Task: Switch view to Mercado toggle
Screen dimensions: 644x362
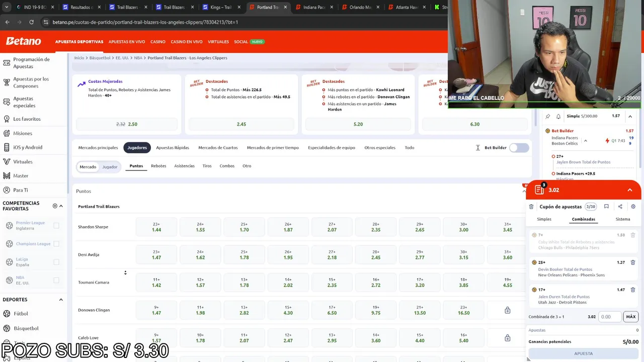Action: pos(88,167)
